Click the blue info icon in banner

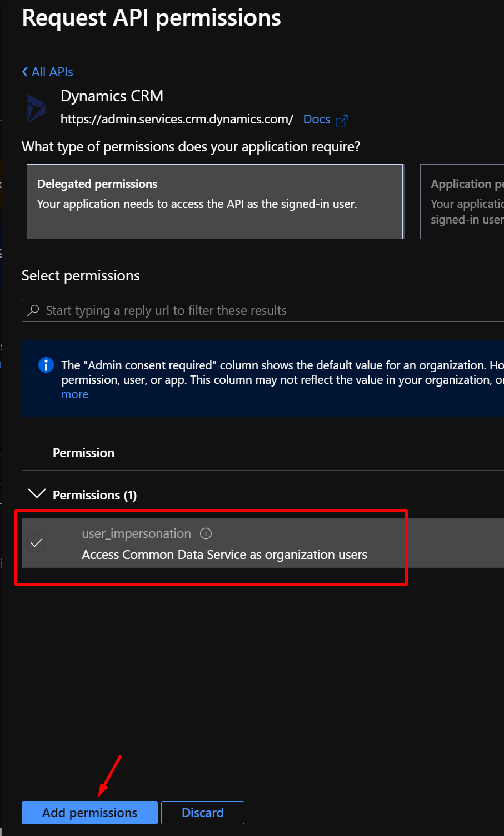click(x=46, y=365)
